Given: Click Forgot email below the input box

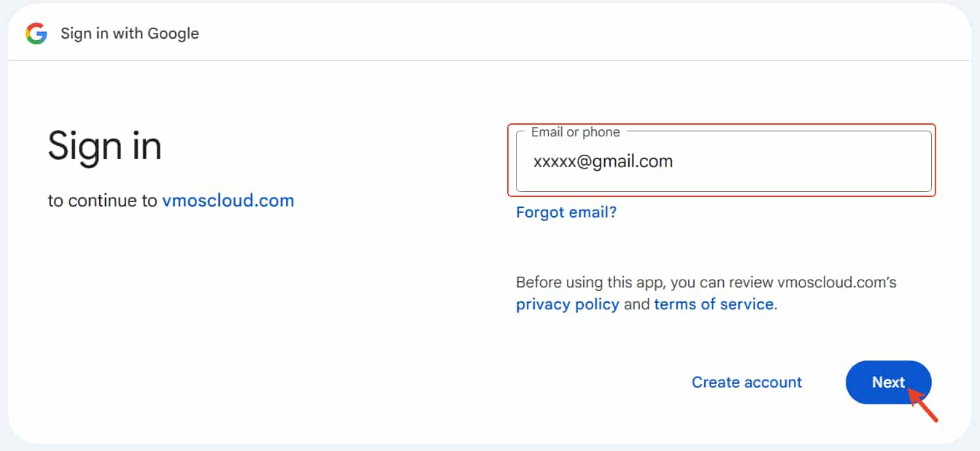Looking at the screenshot, I should 566,212.
